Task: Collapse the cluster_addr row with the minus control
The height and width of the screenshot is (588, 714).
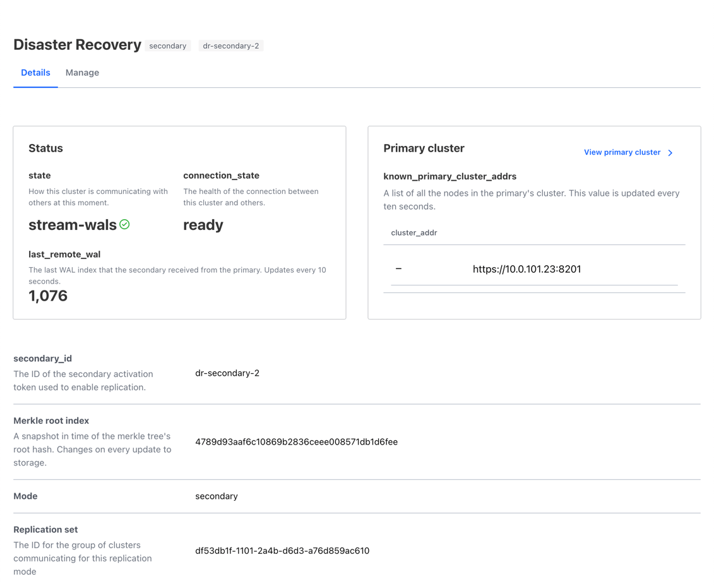Action: 398,268
